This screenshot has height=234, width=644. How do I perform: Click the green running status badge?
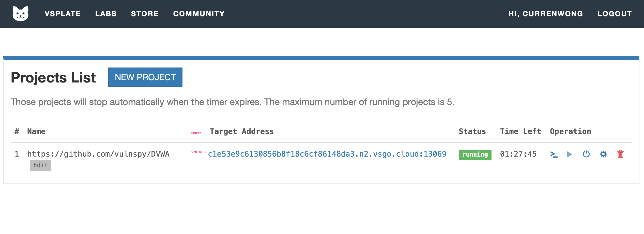coord(475,155)
